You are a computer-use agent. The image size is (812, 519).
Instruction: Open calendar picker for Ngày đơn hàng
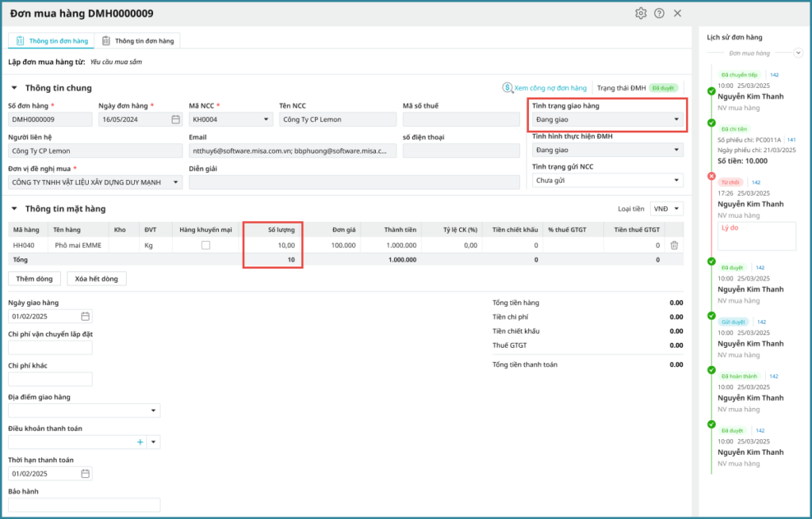pos(176,120)
